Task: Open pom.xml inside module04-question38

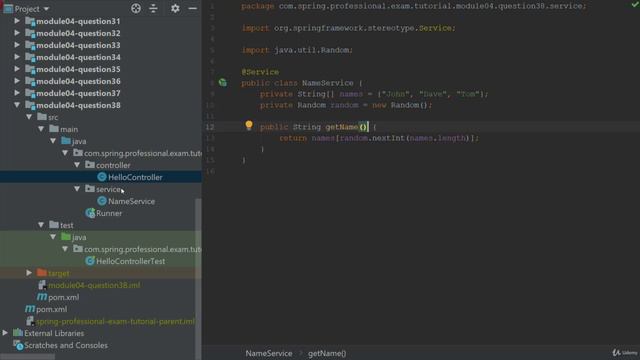Action: 64,297
